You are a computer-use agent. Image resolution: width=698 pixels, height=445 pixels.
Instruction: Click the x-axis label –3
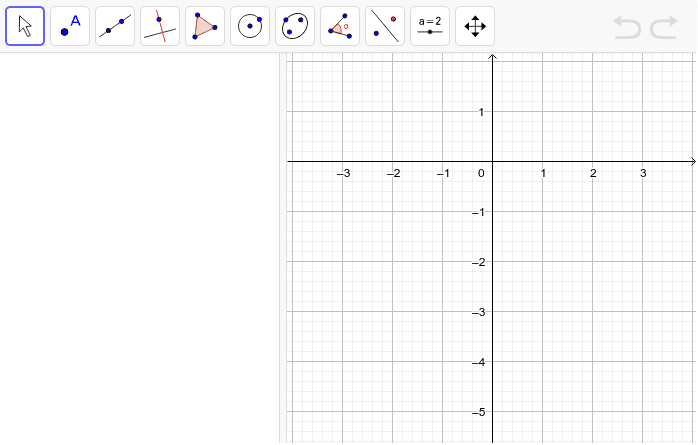[x=343, y=174]
